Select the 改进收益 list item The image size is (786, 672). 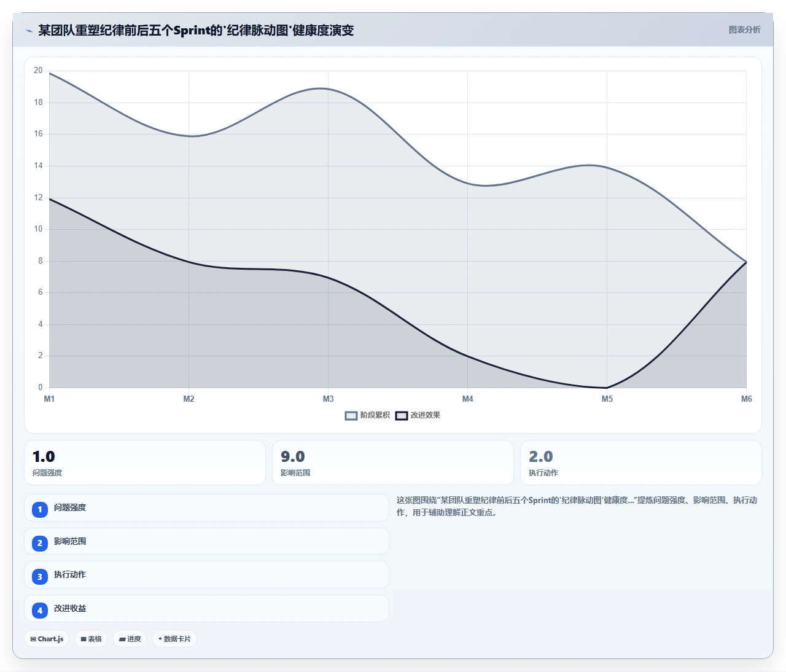pyautogui.click(x=206, y=609)
